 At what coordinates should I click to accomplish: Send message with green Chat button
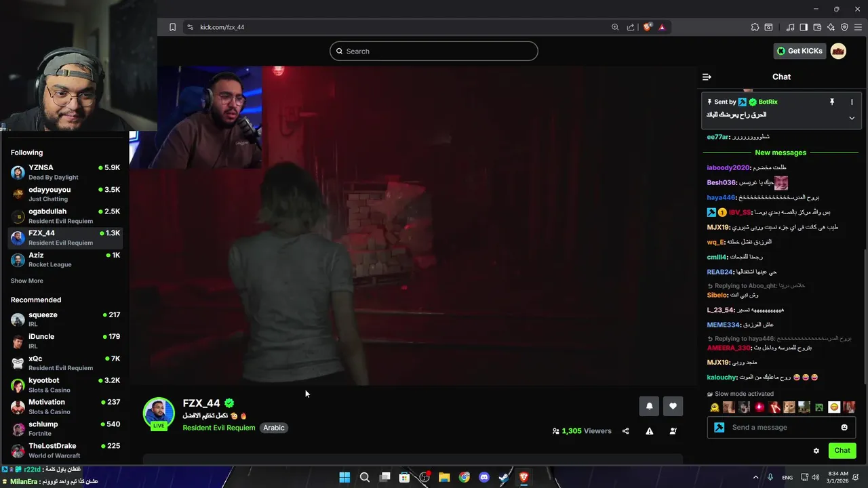(x=842, y=451)
